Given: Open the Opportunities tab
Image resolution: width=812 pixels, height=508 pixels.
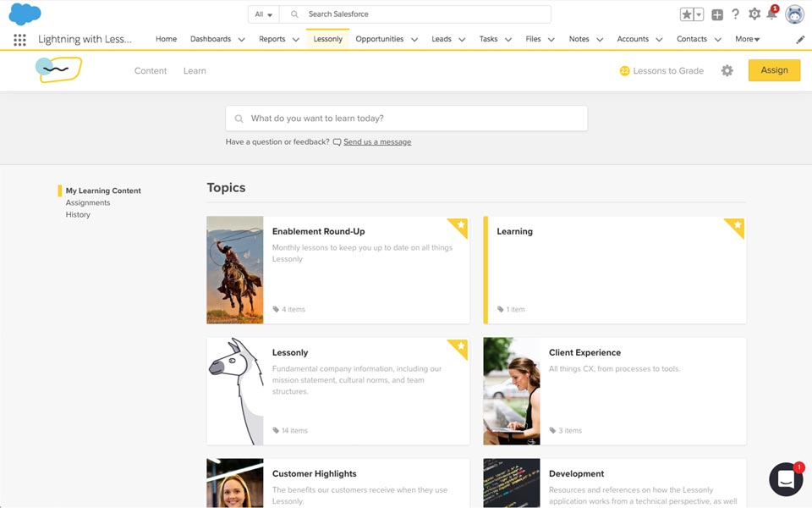Looking at the screenshot, I should 380,39.
